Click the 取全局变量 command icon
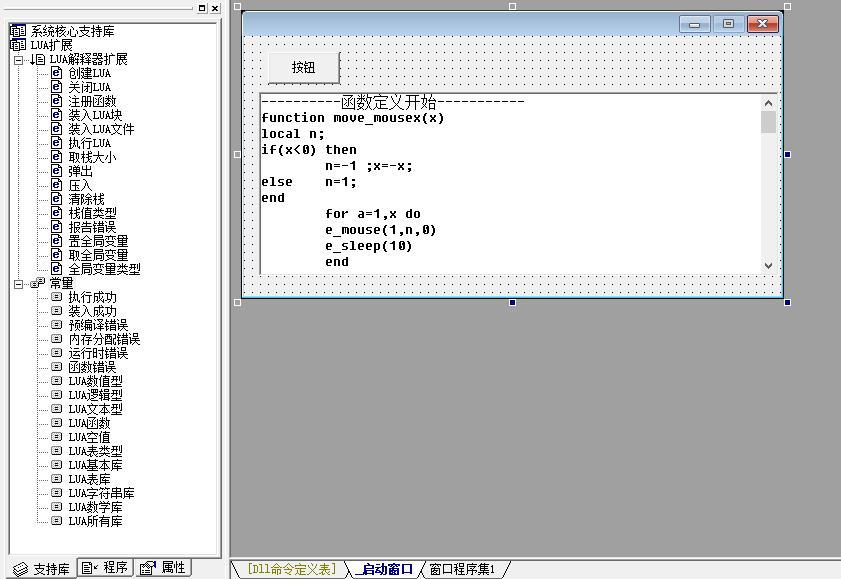841x579 pixels. point(57,254)
